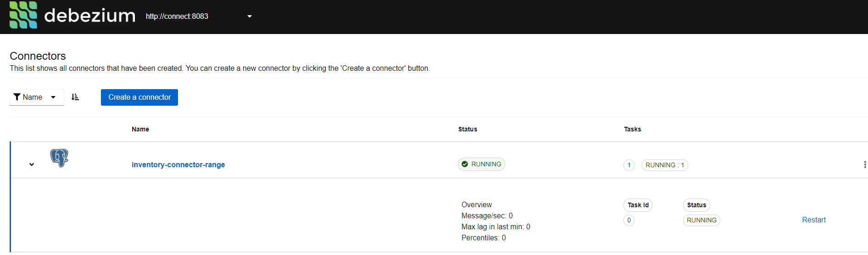
Task: Open the http://connect:8083 cluster dropdown
Action: (249, 17)
